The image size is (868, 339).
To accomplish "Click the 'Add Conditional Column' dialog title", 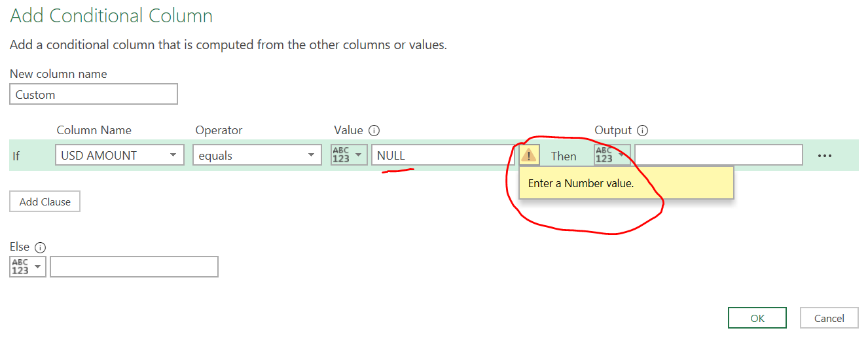I will [x=111, y=16].
